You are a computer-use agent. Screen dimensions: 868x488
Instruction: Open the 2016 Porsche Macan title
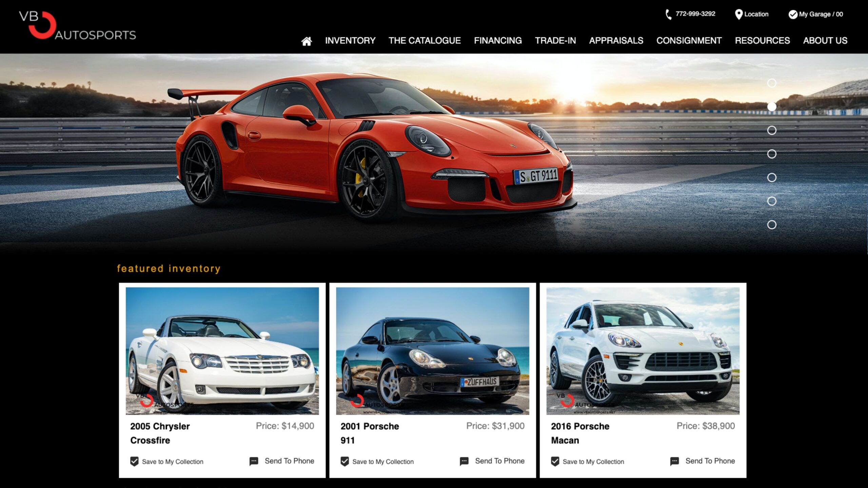pos(580,433)
